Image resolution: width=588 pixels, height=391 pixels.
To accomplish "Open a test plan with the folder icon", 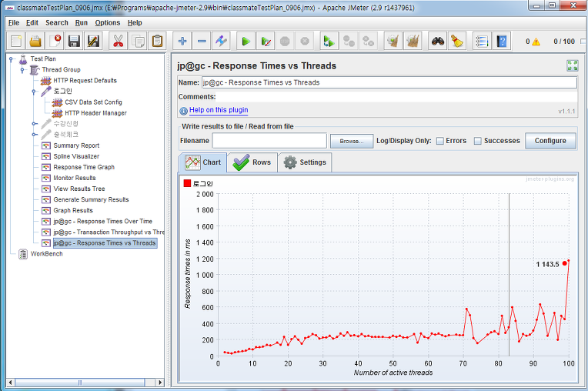I will pyautogui.click(x=35, y=41).
